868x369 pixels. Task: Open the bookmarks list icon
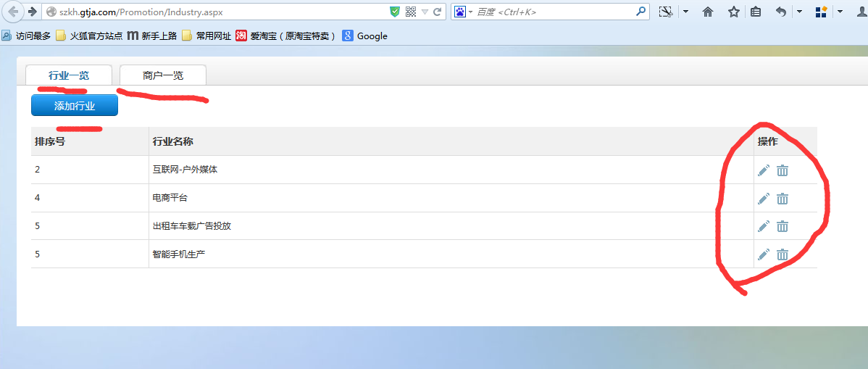click(756, 12)
